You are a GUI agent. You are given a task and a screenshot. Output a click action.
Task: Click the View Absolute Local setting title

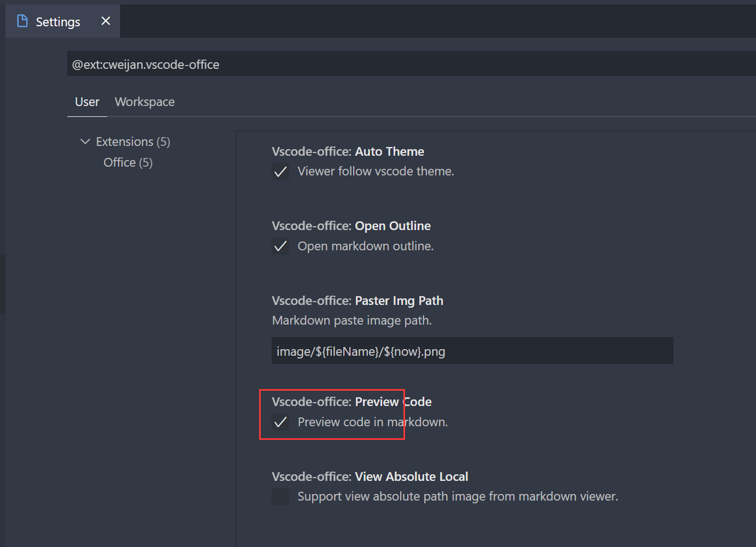click(x=370, y=477)
